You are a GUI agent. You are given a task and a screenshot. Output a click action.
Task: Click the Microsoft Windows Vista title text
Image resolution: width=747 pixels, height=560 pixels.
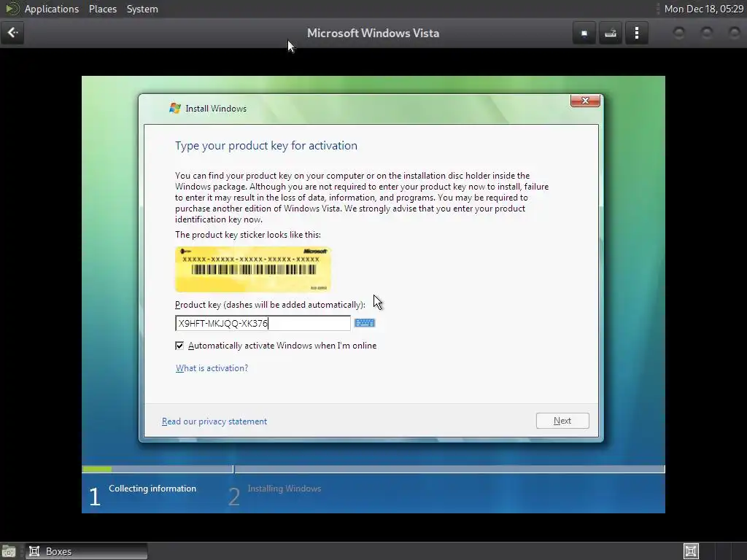tap(373, 34)
